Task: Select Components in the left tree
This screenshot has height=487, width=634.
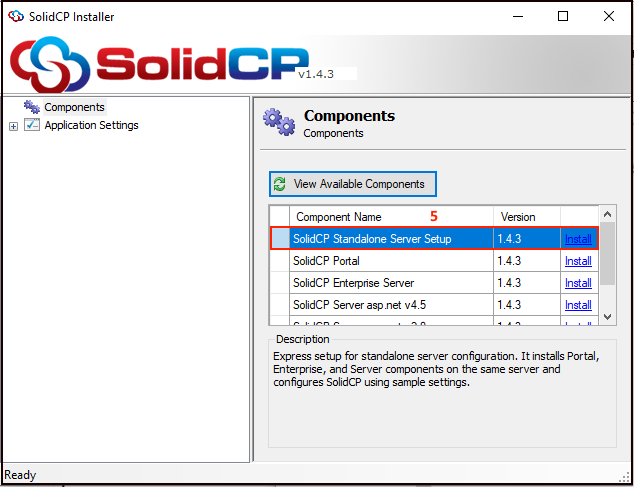Action: coord(74,107)
